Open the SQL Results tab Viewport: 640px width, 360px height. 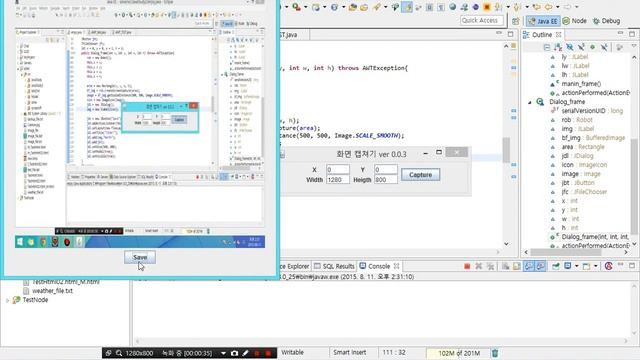[334, 266]
